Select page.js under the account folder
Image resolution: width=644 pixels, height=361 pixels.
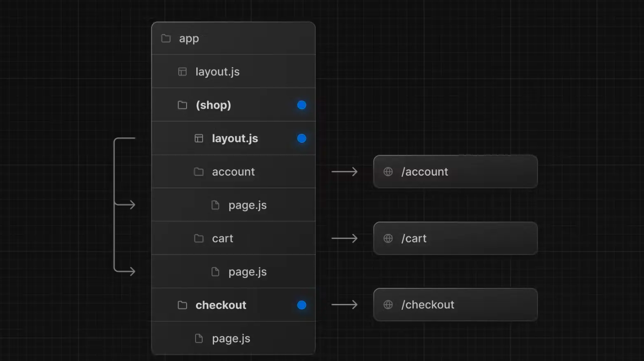pos(247,205)
